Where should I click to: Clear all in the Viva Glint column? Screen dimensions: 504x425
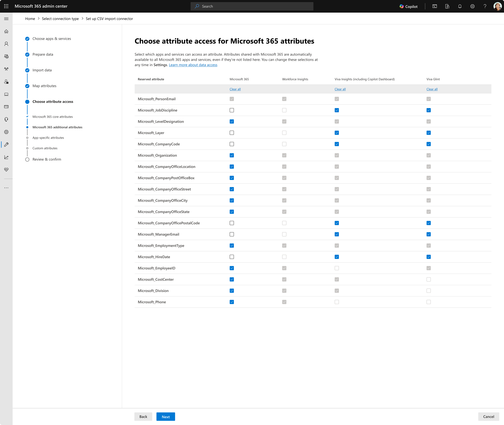(432, 89)
